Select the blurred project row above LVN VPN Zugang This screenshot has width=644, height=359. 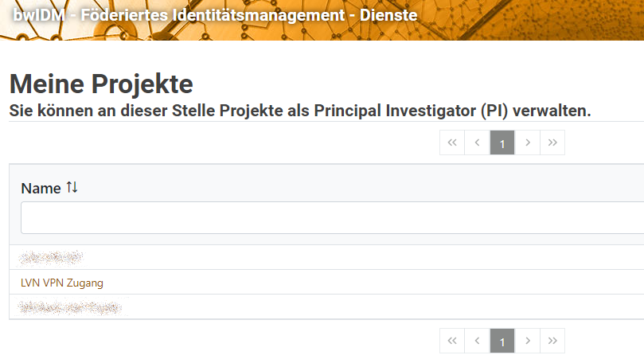52,257
